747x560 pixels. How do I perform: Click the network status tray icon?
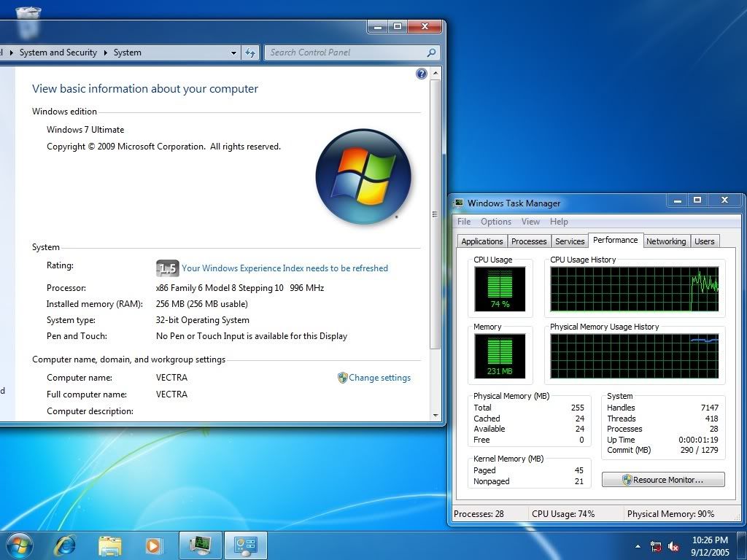tap(657, 546)
